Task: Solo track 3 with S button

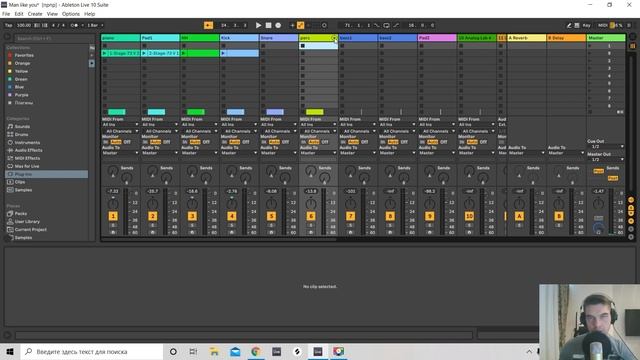Action: (192, 225)
